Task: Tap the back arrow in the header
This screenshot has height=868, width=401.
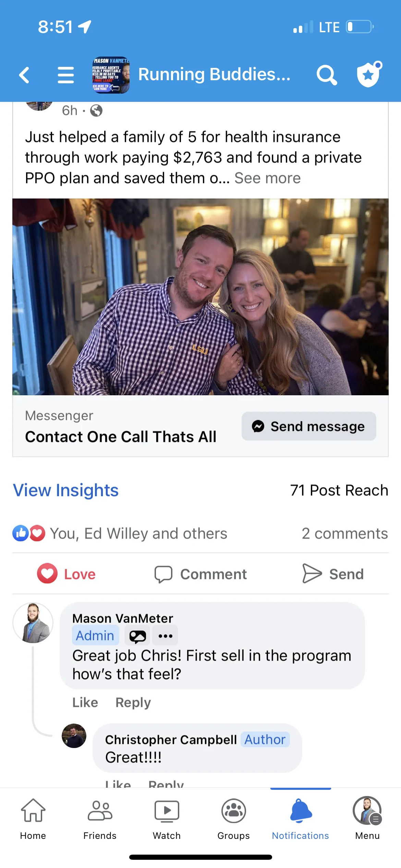Action: 24,75
